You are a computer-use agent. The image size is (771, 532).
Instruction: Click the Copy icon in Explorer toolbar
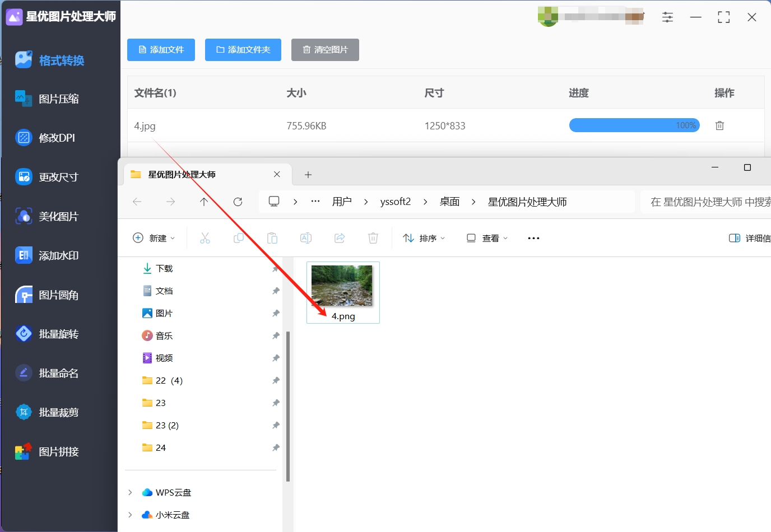239,238
